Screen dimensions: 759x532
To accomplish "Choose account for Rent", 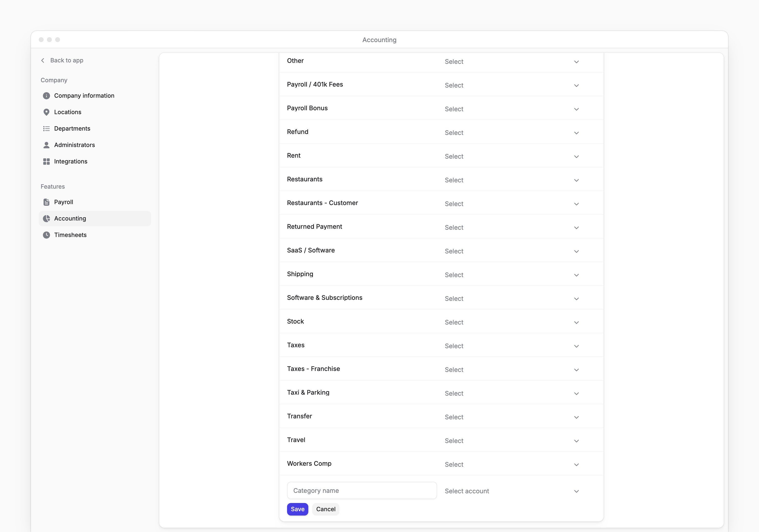I will tap(512, 156).
